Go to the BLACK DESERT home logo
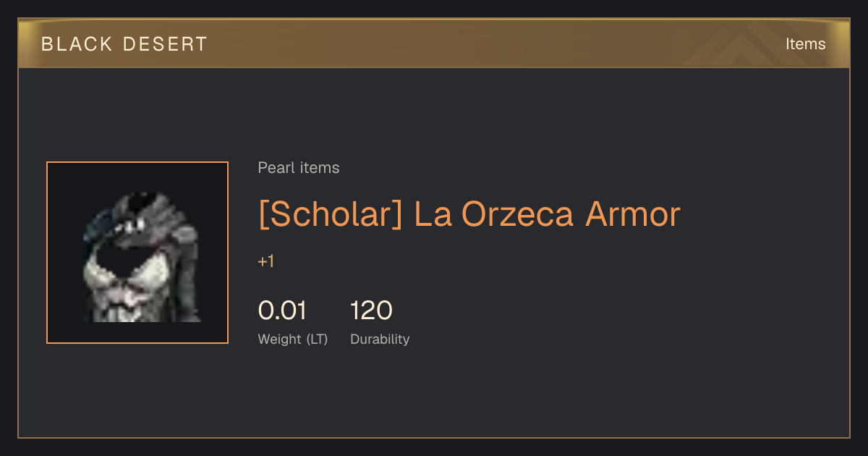Screen dimensions: 868x456 124,44
